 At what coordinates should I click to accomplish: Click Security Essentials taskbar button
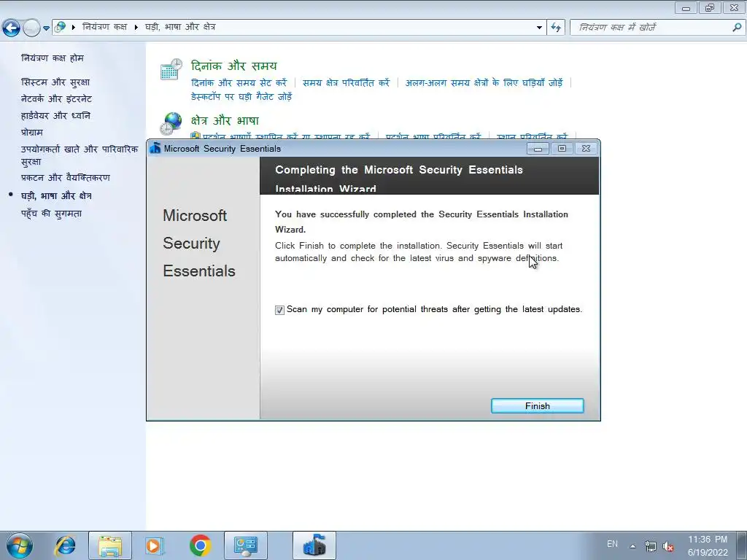tap(314, 545)
